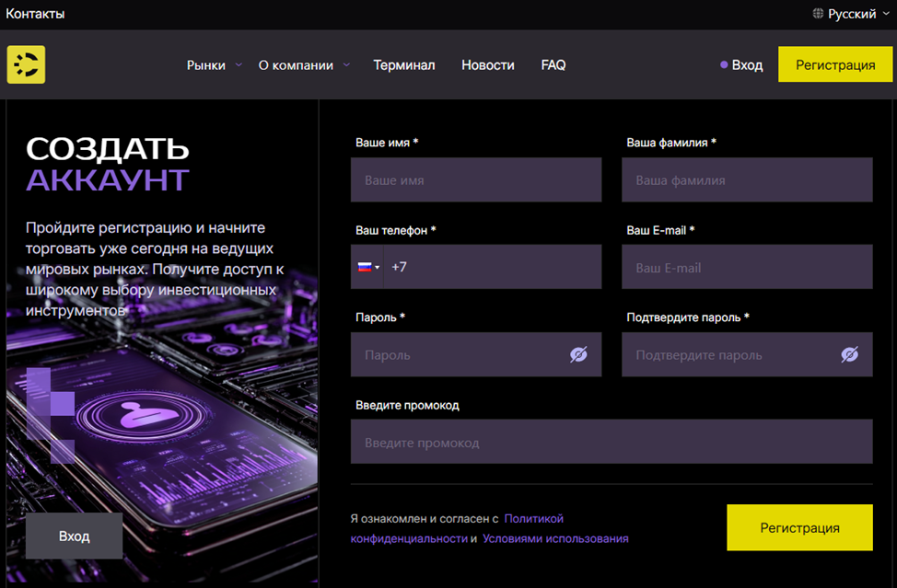
Task: Click the gray Вход button on the banner
Action: (74, 536)
